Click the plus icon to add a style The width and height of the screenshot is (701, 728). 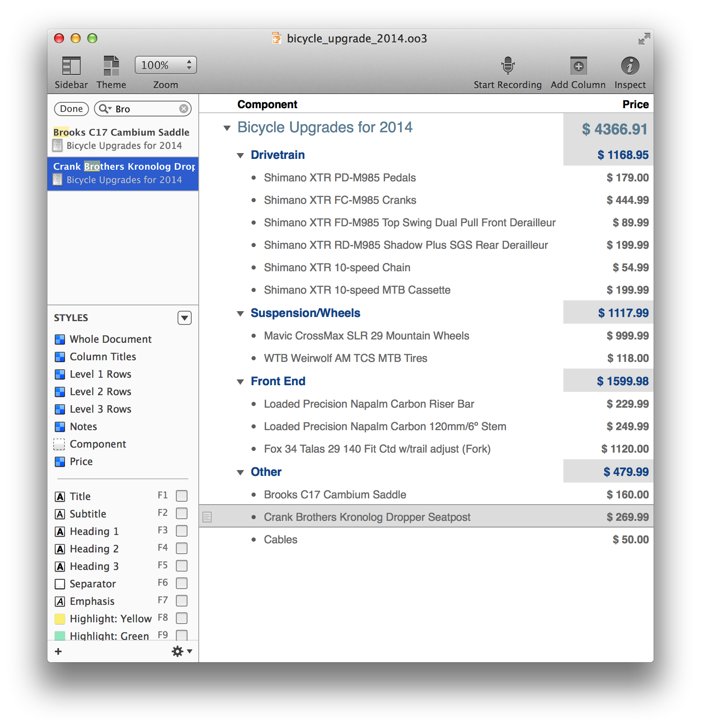pos(58,651)
